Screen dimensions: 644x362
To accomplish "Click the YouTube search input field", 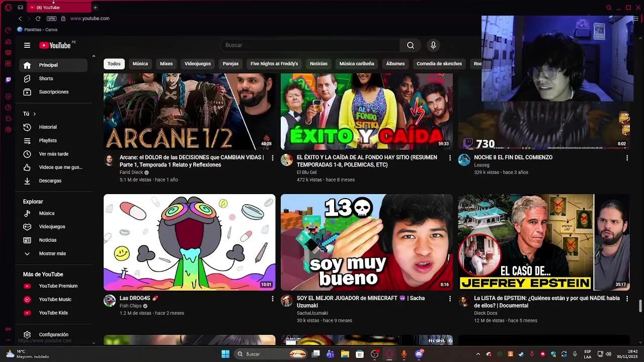I will point(310,45).
